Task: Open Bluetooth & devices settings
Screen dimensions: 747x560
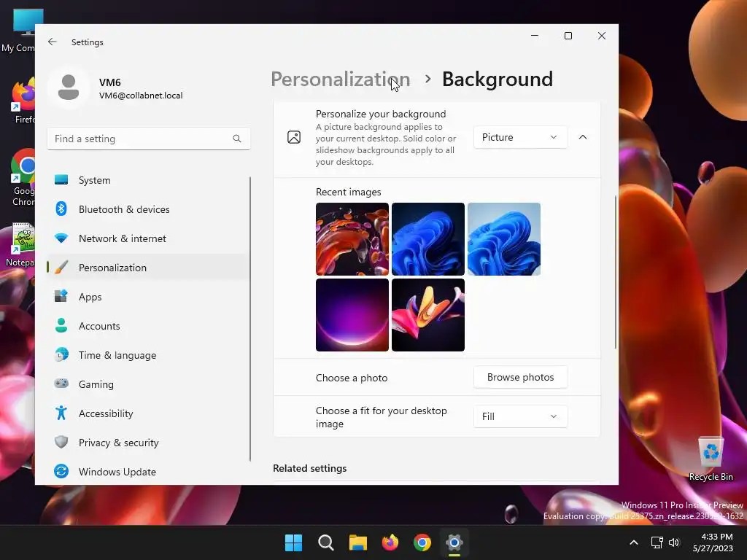Action: click(x=149, y=209)
